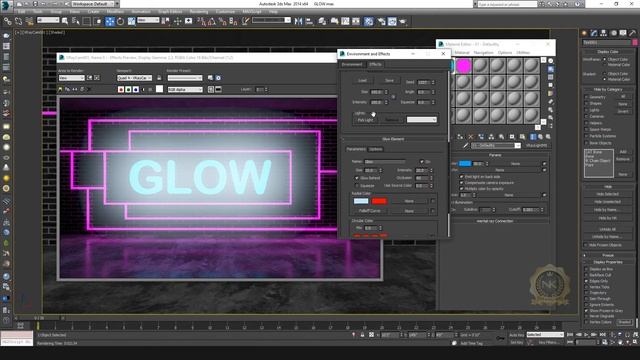Switch to the Modify command panel tab
640x360 pixels.
tap(594, 33)
